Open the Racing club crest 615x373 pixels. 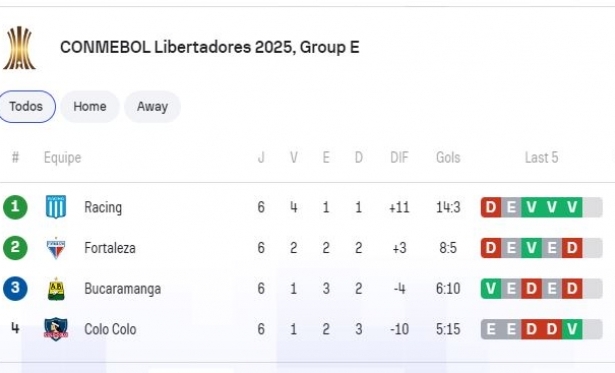[56, 207]
